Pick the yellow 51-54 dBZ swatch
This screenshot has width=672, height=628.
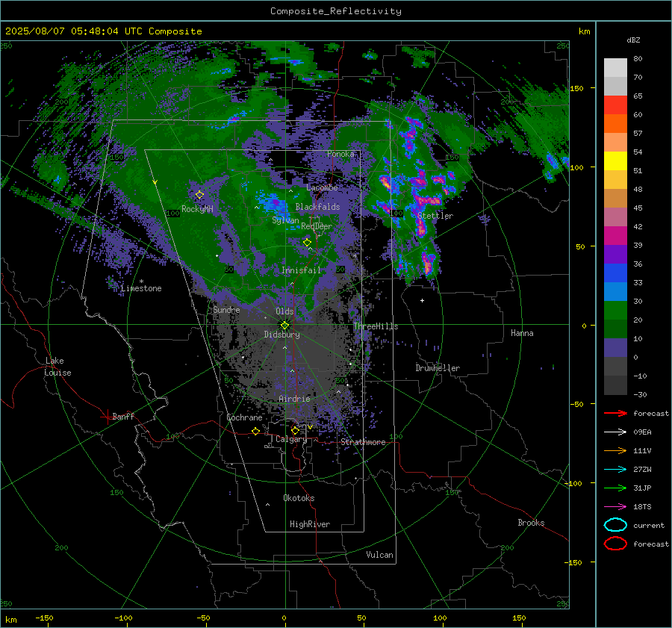615,161
